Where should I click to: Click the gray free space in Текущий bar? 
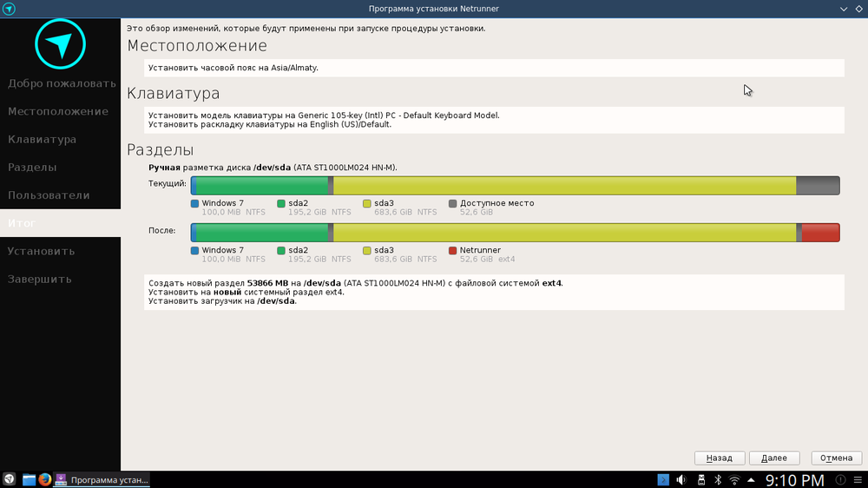[818, 186]
